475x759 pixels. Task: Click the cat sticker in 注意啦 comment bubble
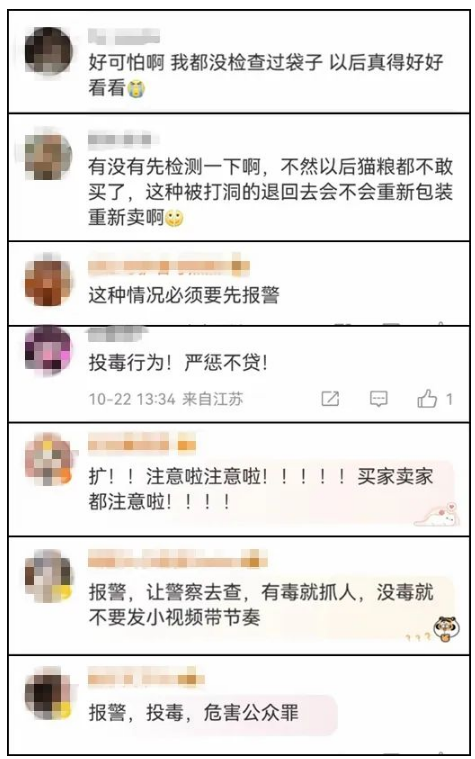point(437,515)
